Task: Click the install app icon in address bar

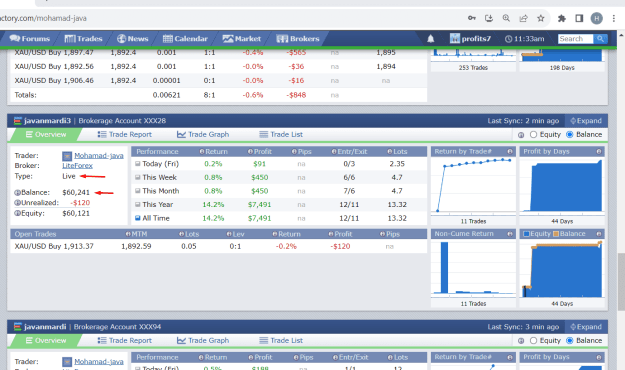Action: 489,18
